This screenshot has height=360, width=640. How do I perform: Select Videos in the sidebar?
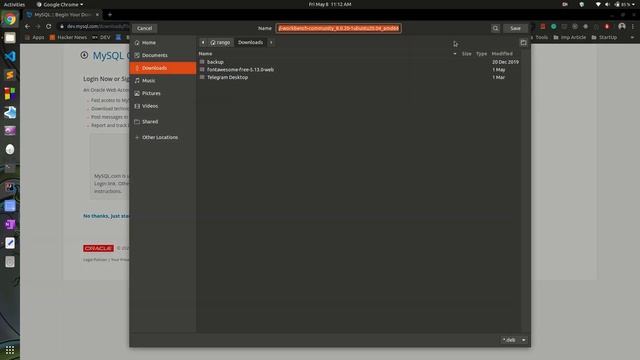click(163, 106)
